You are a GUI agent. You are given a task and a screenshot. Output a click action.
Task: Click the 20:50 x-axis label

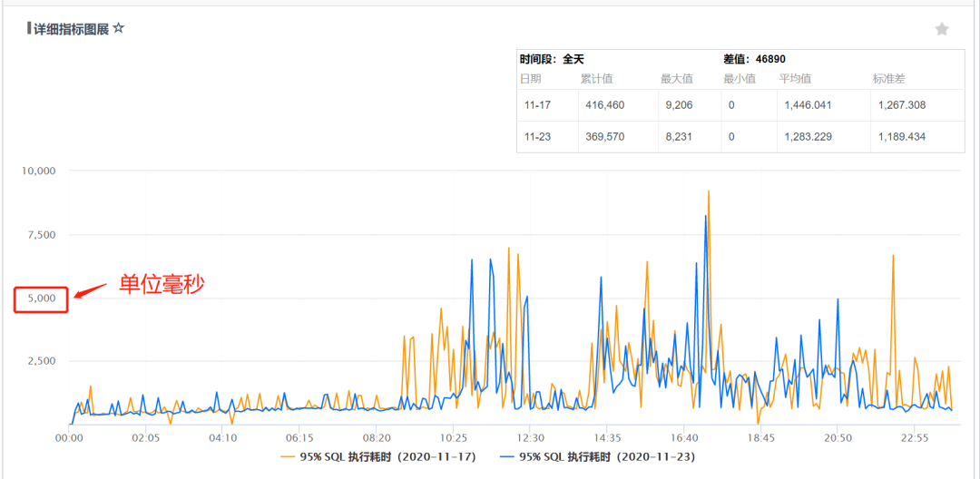(838, 436)
